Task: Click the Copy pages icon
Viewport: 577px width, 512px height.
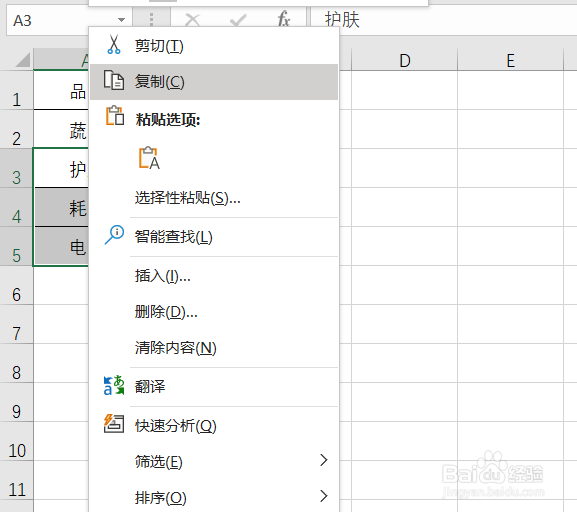Action: (114, 80)
